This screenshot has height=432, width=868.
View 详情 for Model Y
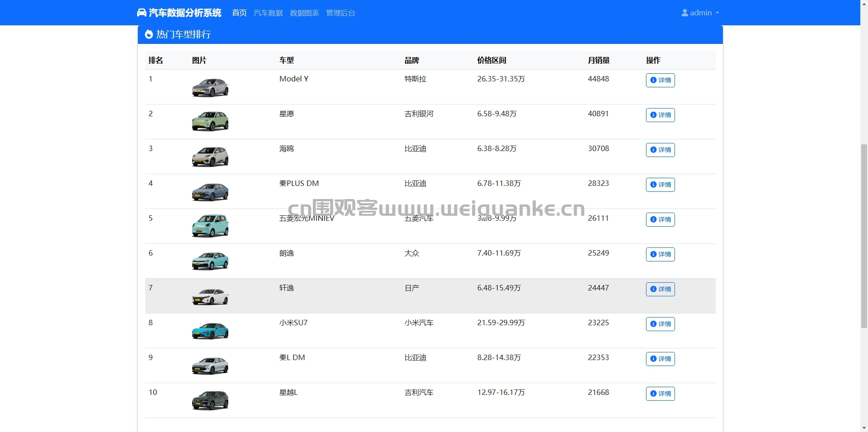(660, 80)
